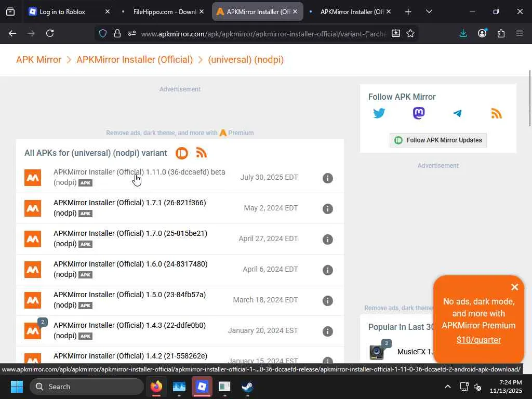This screenshot has width=532, height=399.
Task: Show info for version 1.11.0 beta
Action: point(327,178)
